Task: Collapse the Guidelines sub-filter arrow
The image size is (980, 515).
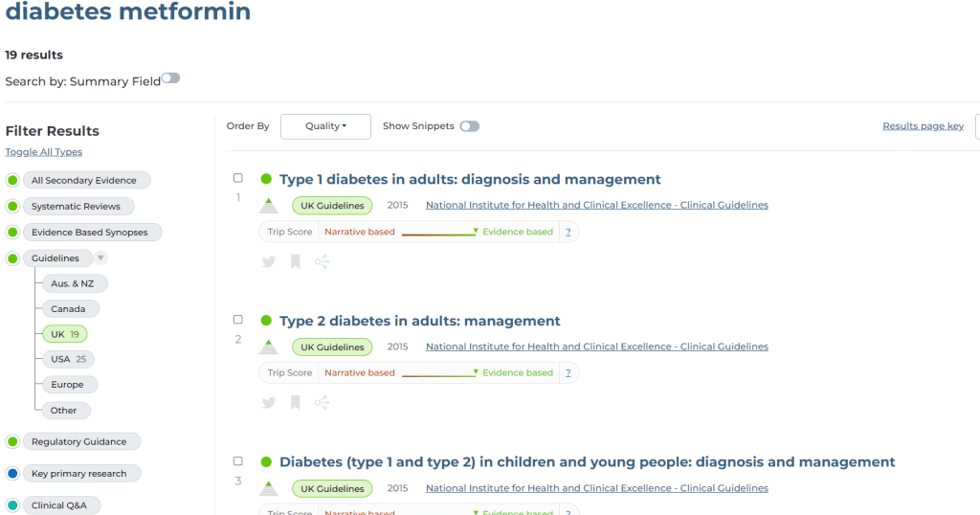Action: pos(101,258)
